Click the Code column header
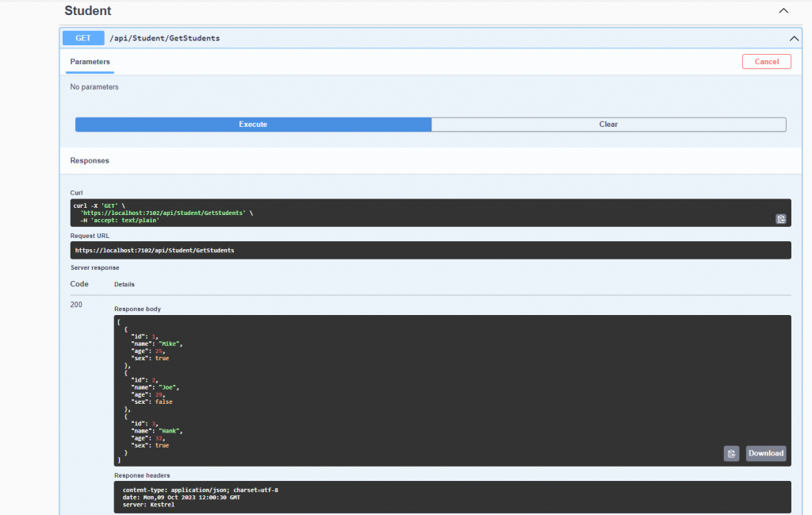 (x=79, y=284)
